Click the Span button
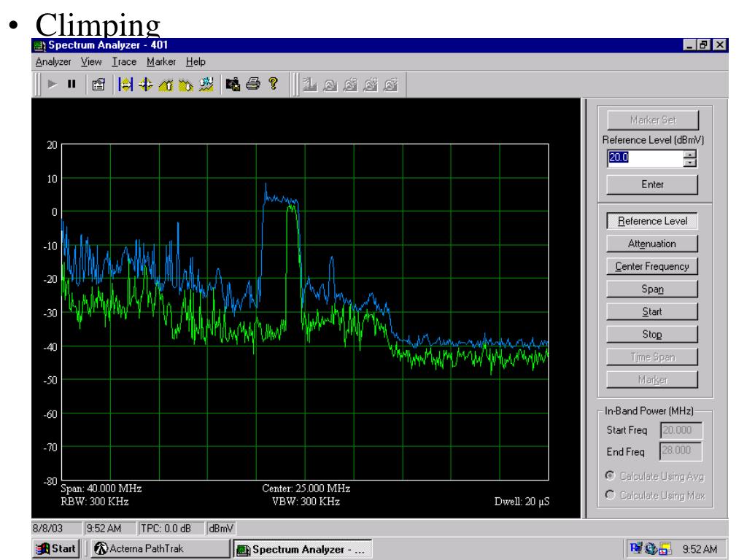This screenshot has height=560, width=747. point(652,289)
